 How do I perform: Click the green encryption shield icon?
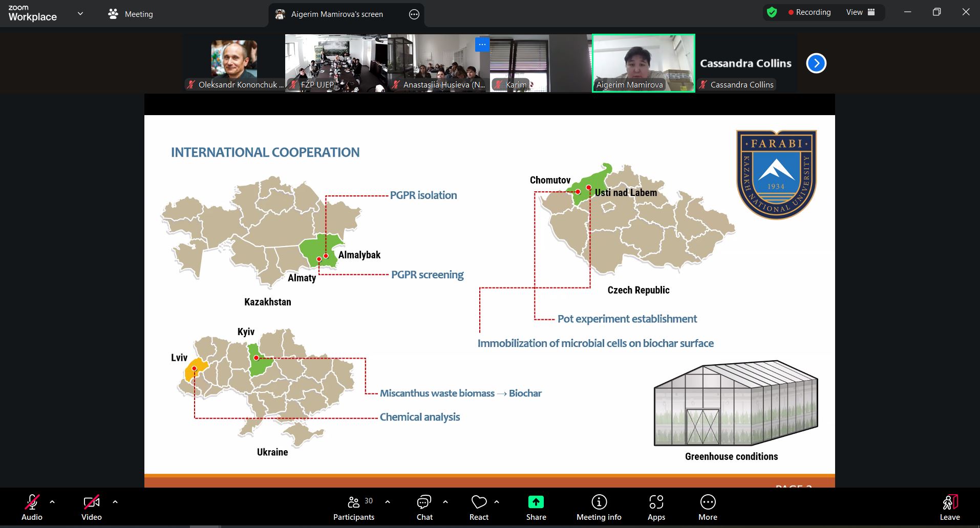(x=772, y=12)
